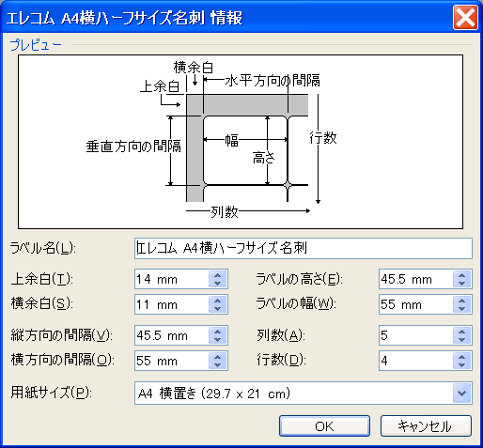This screenshot has width=483, height=448.
Task: Decrease ラベルの幅 with the down arrow
Action: [461, 308]
